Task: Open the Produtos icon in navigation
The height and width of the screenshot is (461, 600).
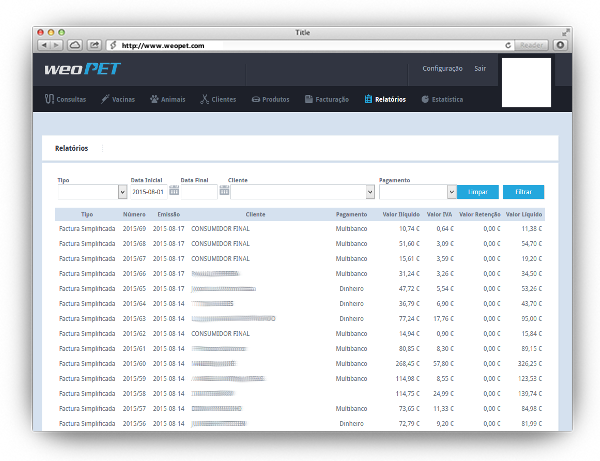Action: 256,100
